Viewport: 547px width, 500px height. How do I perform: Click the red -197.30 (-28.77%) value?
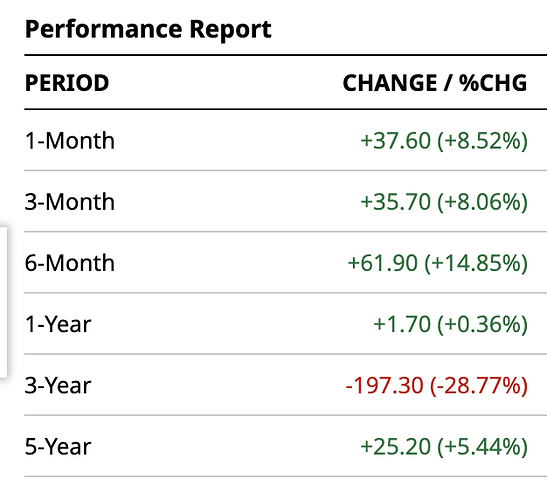point(436,386)
